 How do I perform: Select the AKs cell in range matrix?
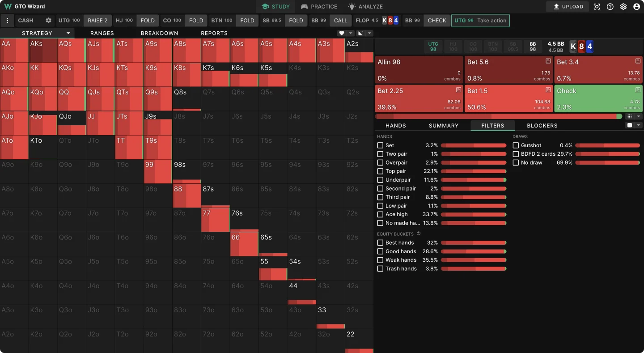[43, 51]
